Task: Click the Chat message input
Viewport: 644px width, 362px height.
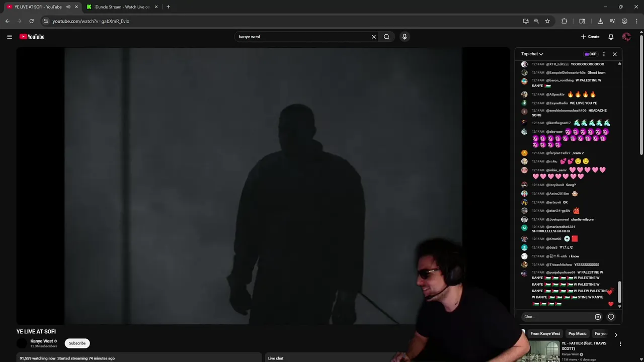Action: [557, 317]
